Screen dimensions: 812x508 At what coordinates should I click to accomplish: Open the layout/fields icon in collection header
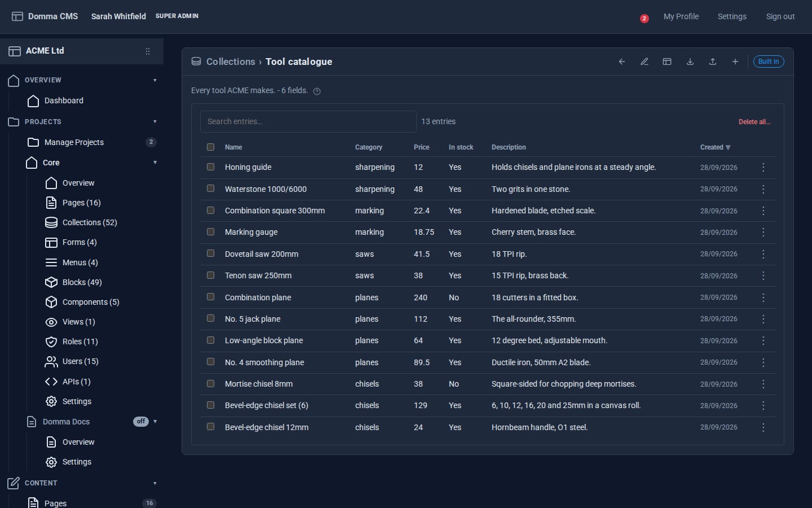(667, 62)
